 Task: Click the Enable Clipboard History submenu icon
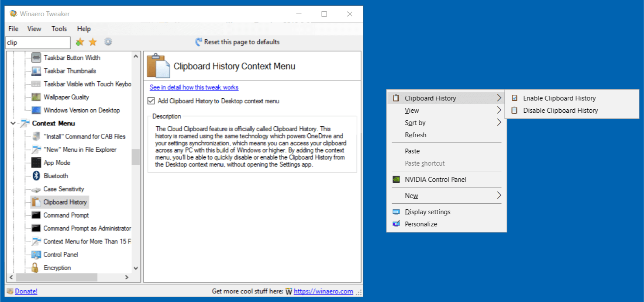pos(515,98)
